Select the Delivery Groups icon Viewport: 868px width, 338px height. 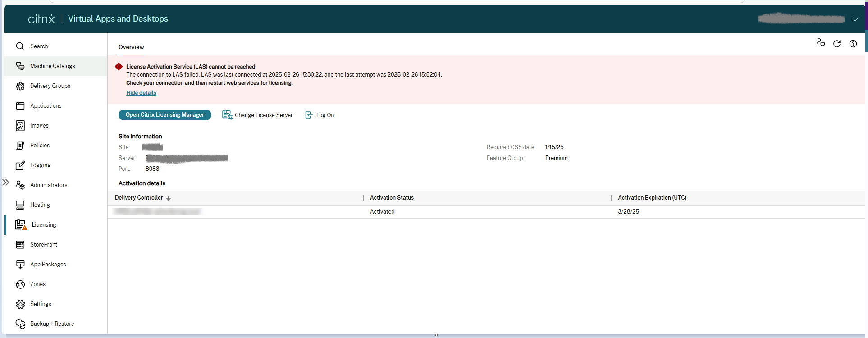pos(20,86)
